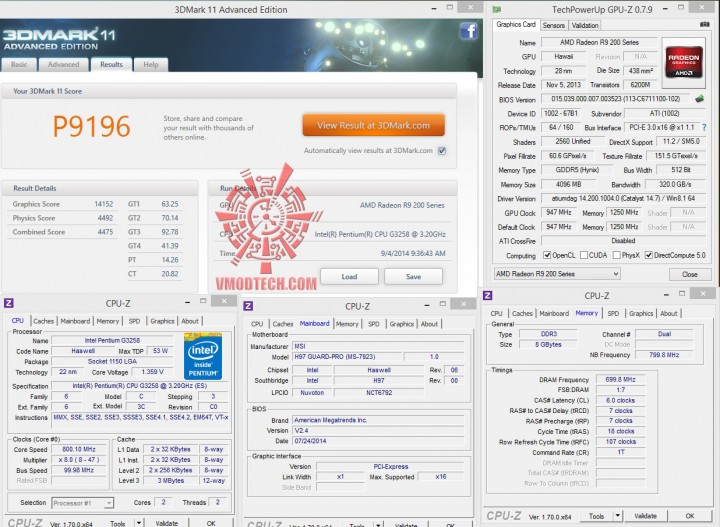Viewport: 720px width, 527px height.
Task: Click Tools button in CPU-Z Memory window
Action: (596, 516)
